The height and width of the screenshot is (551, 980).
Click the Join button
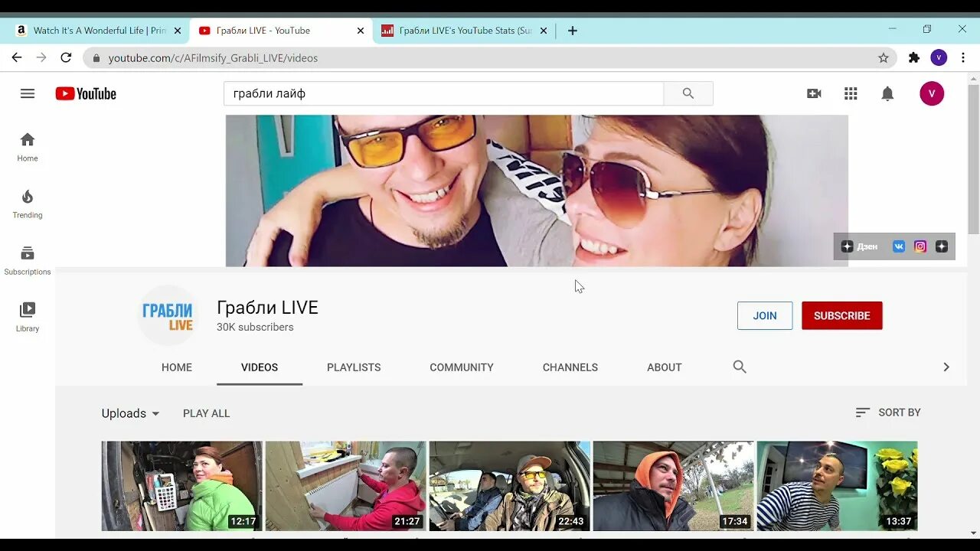[765, 315]
